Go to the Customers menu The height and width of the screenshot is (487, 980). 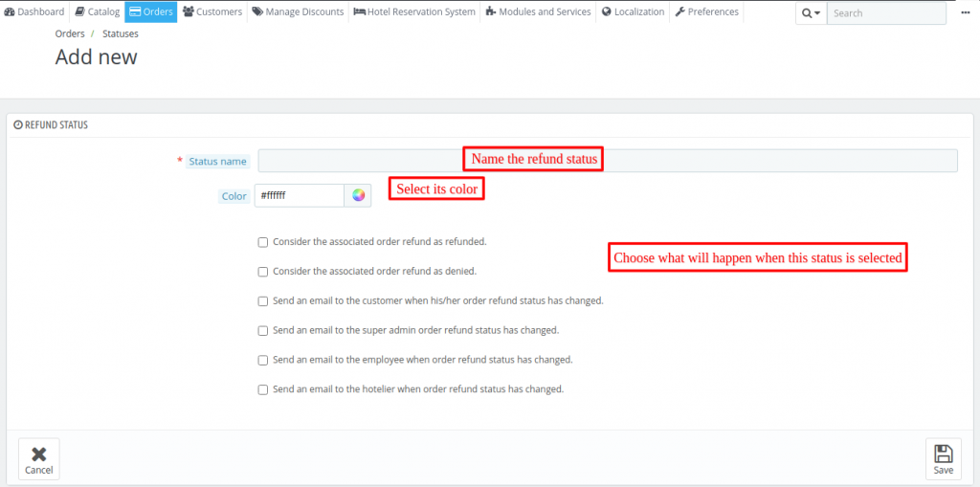(x=212, y=11)
